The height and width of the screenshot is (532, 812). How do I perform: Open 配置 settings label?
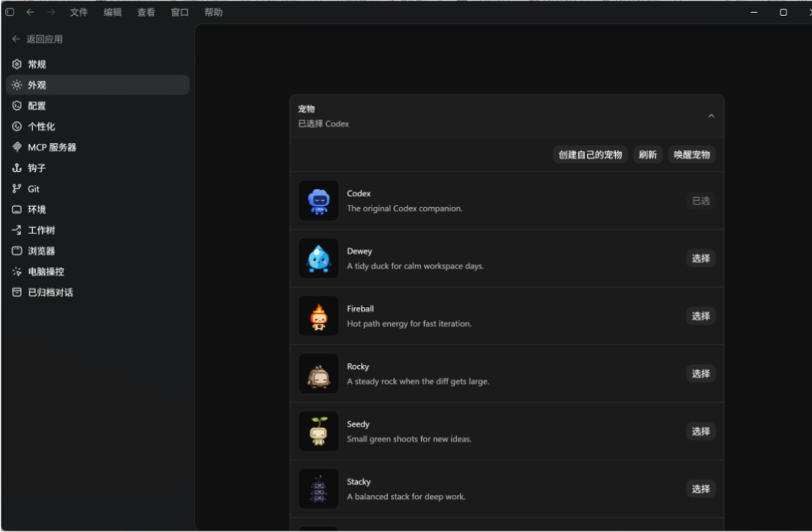[37, 106]
